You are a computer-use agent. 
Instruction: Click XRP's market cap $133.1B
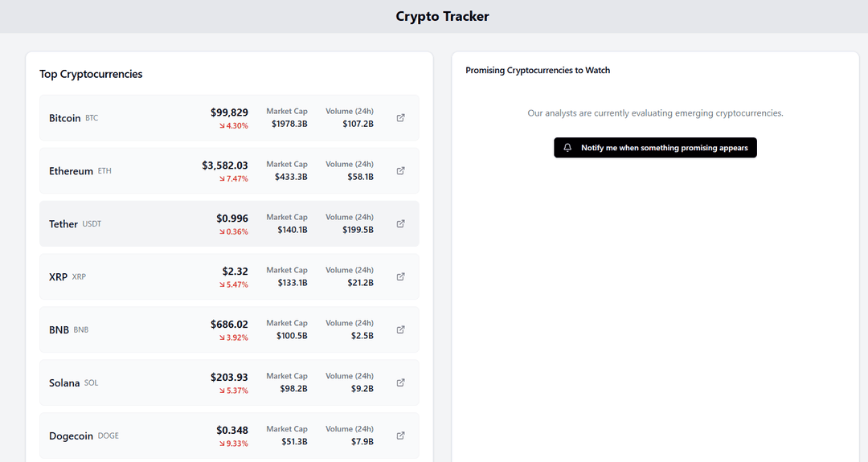(x=293, y=283)
